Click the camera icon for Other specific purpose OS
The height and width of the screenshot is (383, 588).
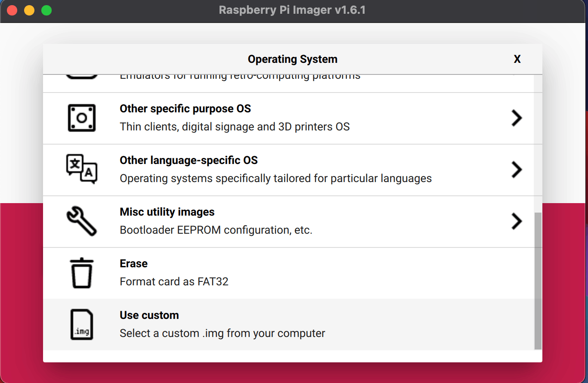point(82,118)
